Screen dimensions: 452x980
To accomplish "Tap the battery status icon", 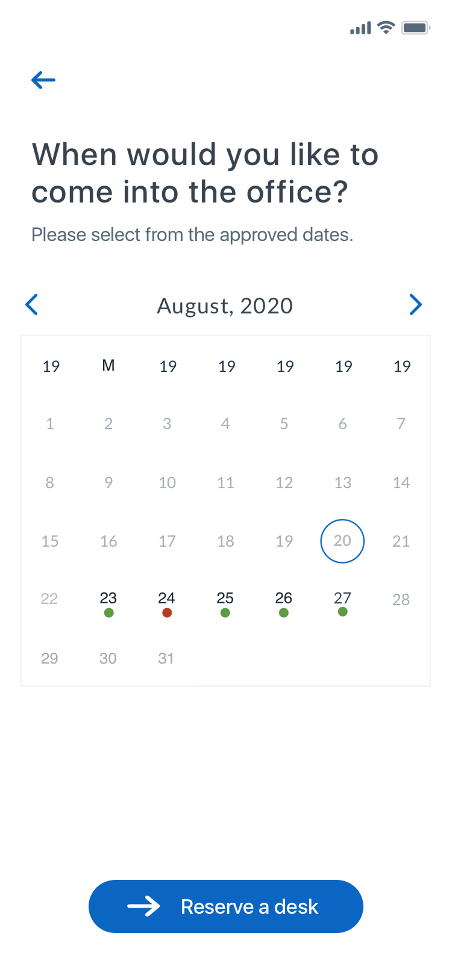I will click(415, 28).
